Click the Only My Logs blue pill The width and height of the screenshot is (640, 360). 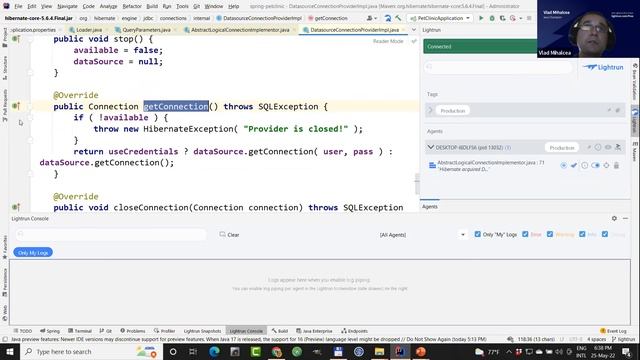point(33,253)
